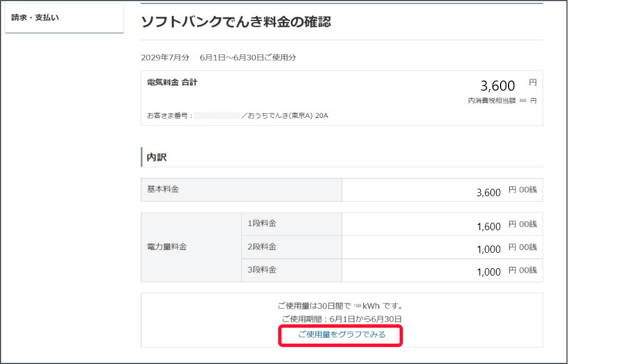The width and height of the screenshot is (630, 364).
Task: Open the 請求・支払い sidebar menu
Action: pyautogui.click(x=35, y=18)
